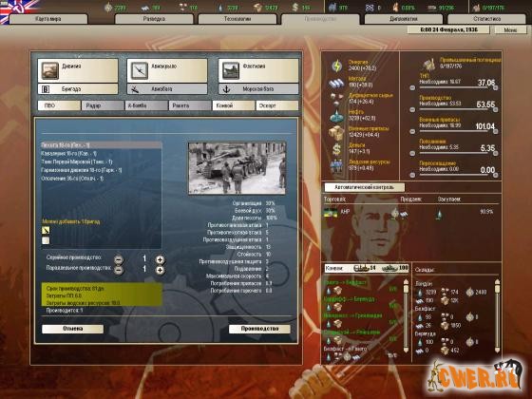Viewport: 532px width, 399px height.
Task: Increase Серийное производство with plus button
Action: tap(161, 260)
